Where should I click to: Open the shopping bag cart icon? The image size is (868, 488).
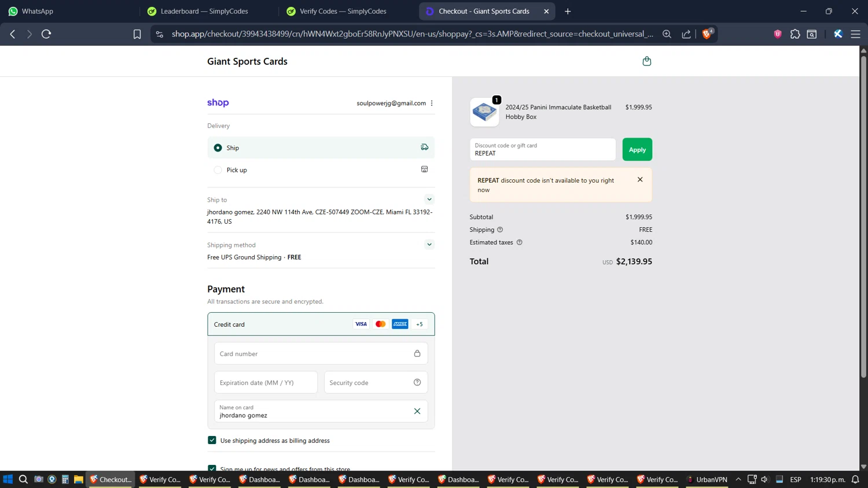point(646,61)
